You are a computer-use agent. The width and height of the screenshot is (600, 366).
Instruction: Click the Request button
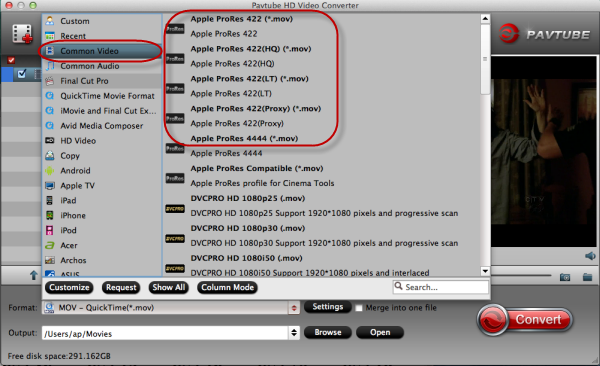121,288
